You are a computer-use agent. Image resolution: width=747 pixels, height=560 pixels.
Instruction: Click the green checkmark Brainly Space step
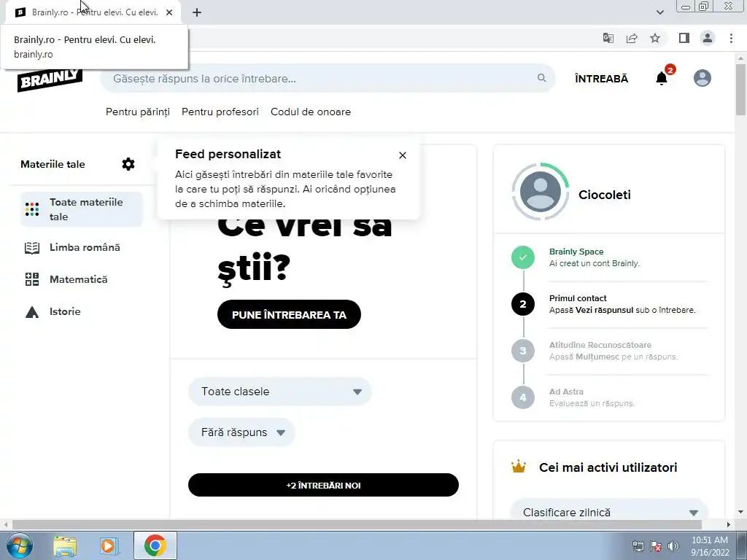pyautogui.click(x=523, y=257)
